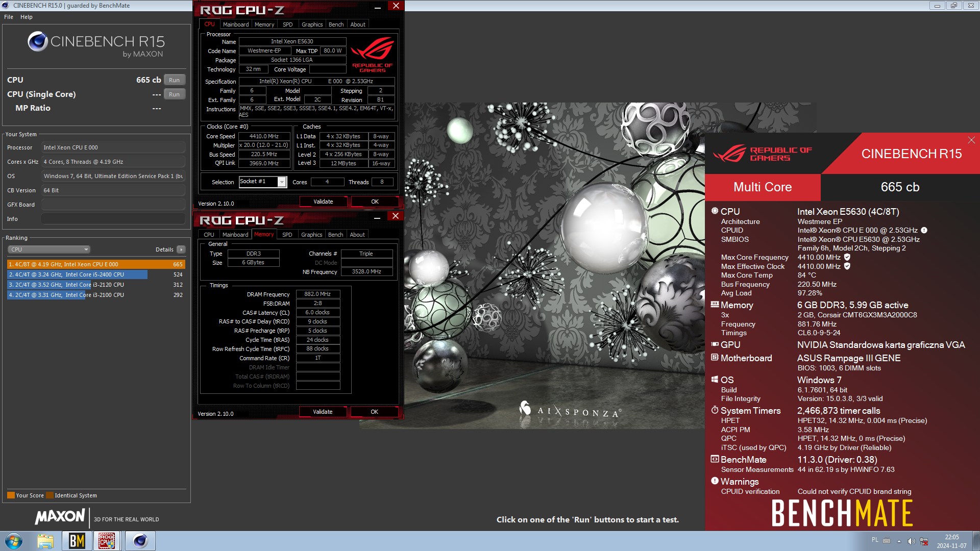The height and width of the screenshot is (551, 980).
Task: Open Graphics tab in upper CPU-Z
Action: click(x=312, y=24)
